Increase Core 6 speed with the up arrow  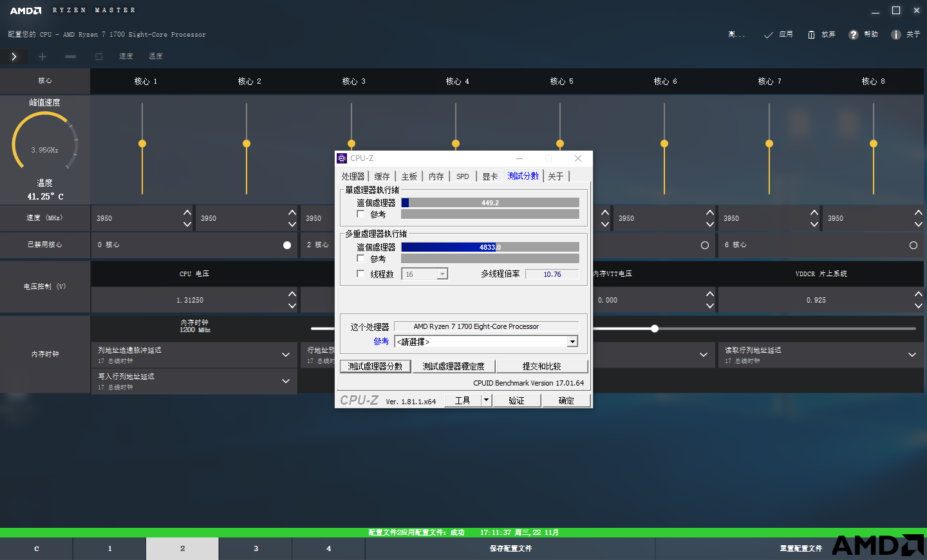click(710, 212)
